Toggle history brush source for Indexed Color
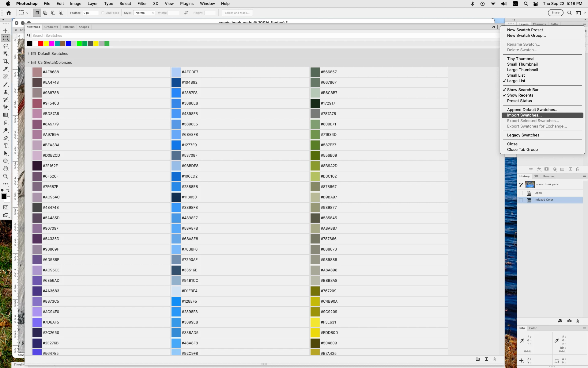The width and height of the screenshot is (588, 368). point(521,200)
